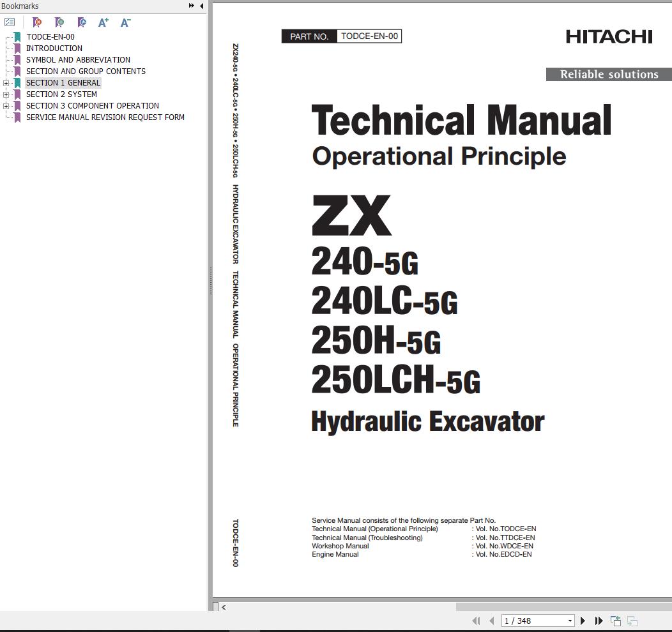The height and width of the screenshot is (632, 672).
Task: Click 'Vol. No.WDCE-EN' text
Action: click(505, 546)
